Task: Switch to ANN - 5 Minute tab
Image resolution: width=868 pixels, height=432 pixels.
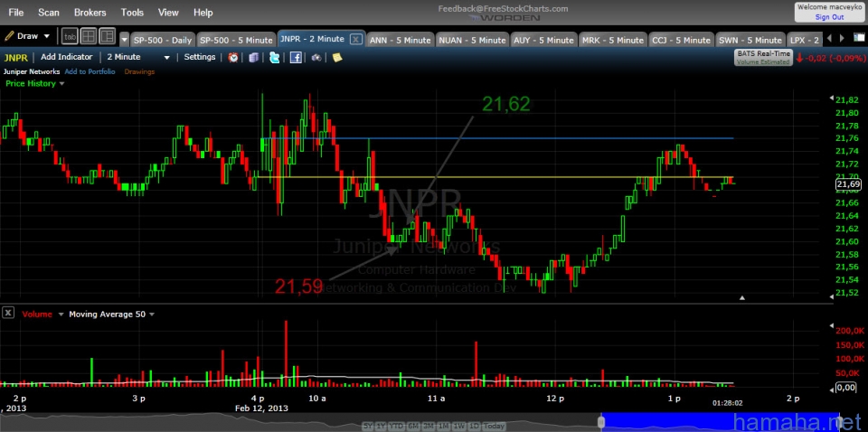Action: 400,40
